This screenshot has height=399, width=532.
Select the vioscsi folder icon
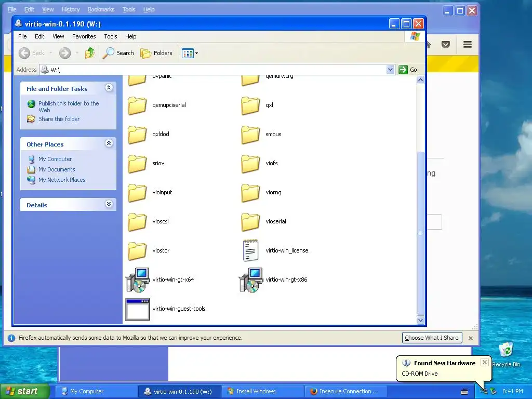[137, 222]
